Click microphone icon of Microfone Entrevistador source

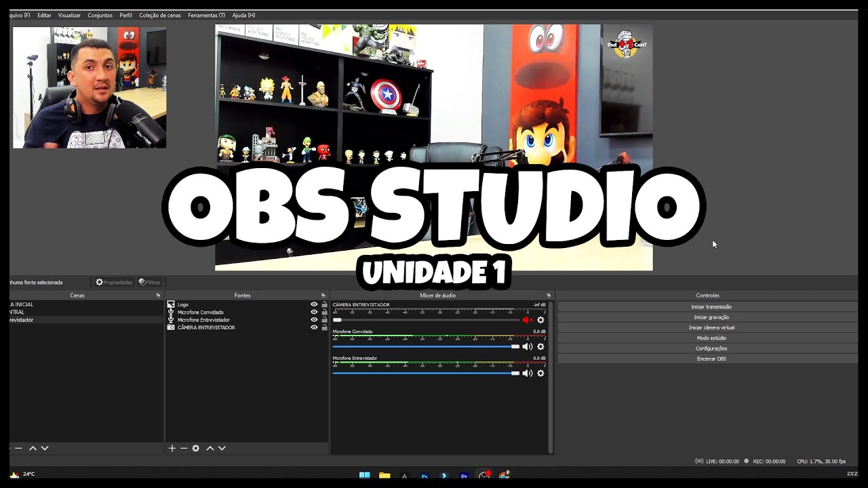pyautogui.click(x=171, y=319)
